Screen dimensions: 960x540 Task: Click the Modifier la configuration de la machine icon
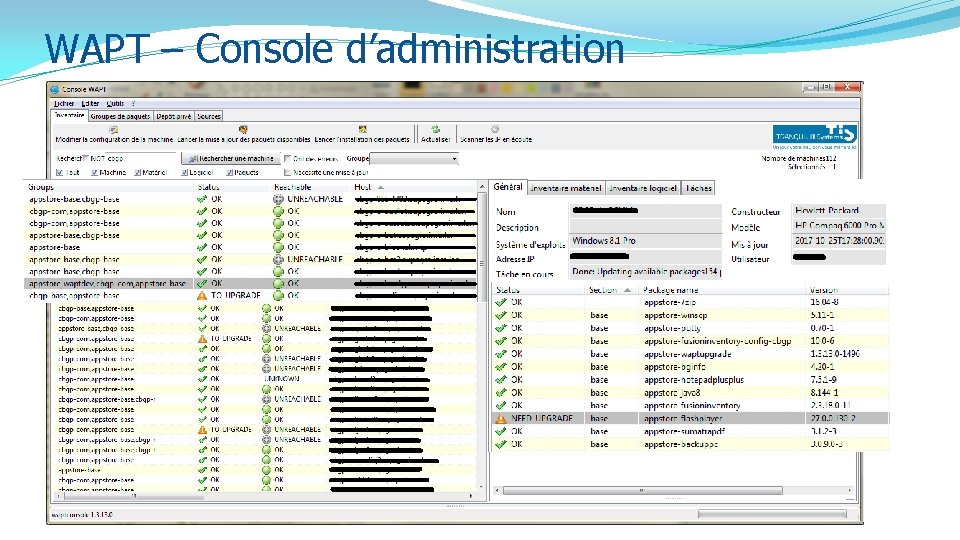tap(113, 130)
